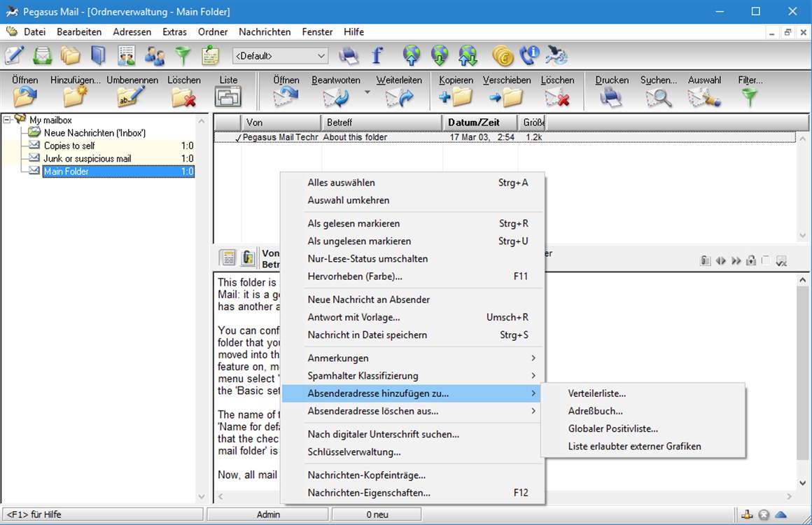812x525 pixels.
Task: Choose 'Hervorheben (Farbe)...' entry
Action: click(413, 276)
